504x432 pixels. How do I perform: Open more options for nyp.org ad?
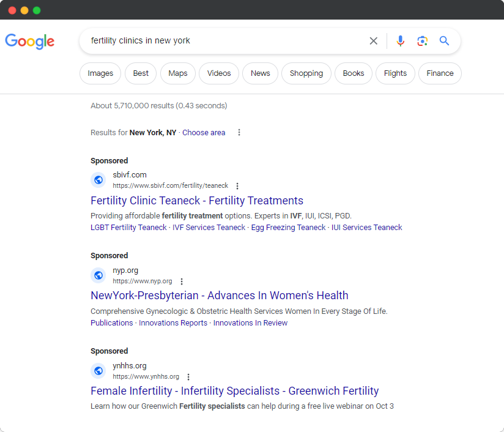182,281
